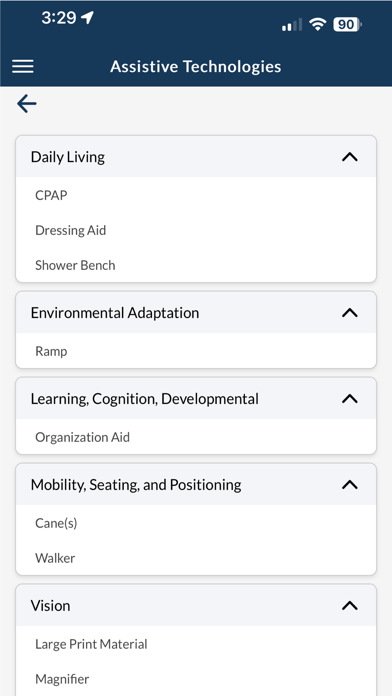Select Cane(s) under Mobility
The image size is (392, 696).
point(196,523)
